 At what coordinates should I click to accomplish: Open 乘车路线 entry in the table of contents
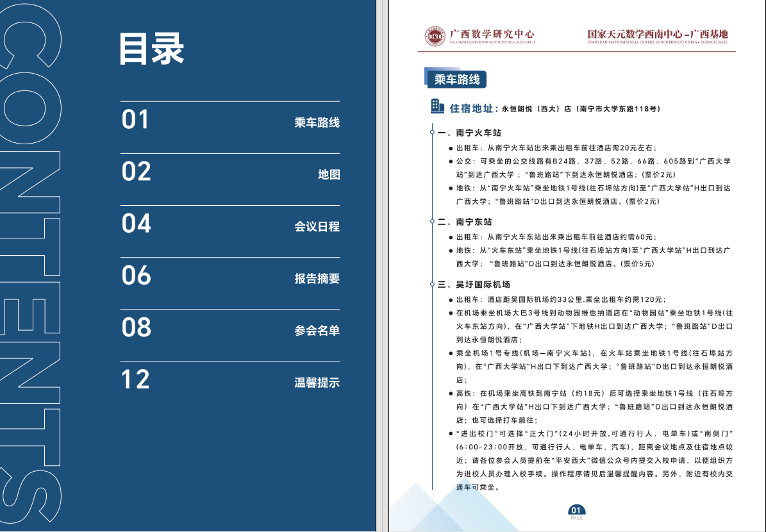point(317,122)
